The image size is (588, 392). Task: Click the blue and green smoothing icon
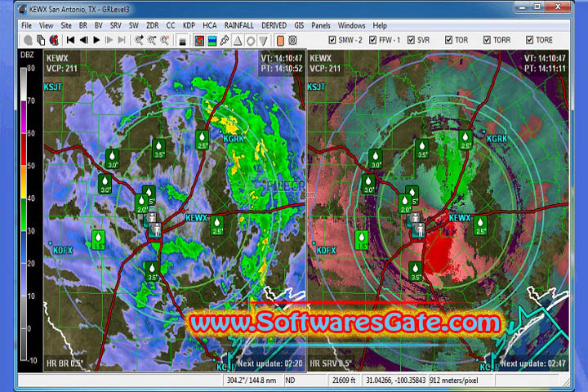212,40
